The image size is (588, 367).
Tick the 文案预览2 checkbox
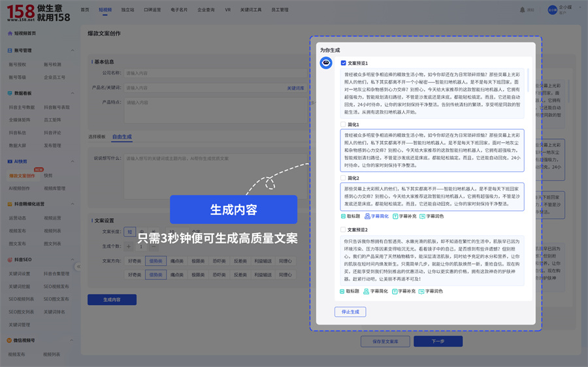(343, 230)
